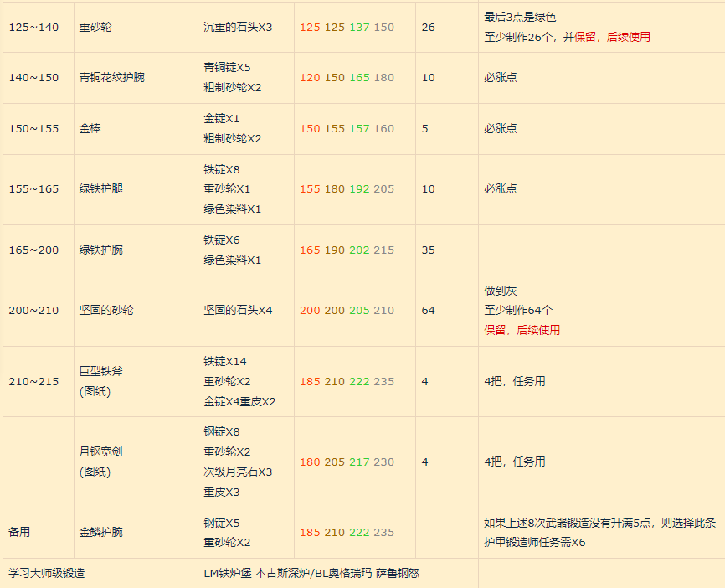
Task: Click the 金棒 item name
Action: (90, 128)
